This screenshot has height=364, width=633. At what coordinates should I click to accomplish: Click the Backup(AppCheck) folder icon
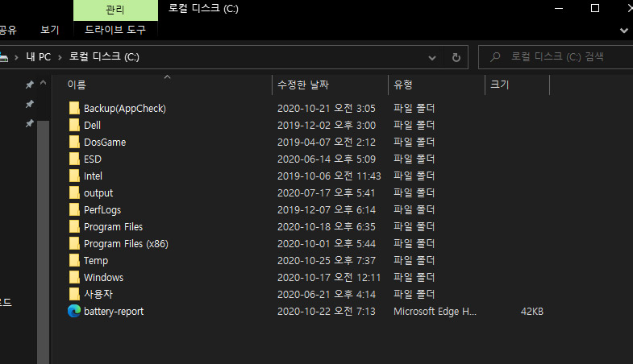tap(74, 108)
